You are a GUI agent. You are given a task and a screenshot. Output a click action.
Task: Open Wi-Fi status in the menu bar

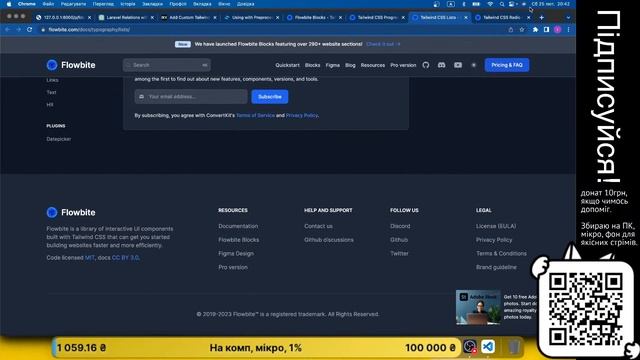(x=490, y=4)
